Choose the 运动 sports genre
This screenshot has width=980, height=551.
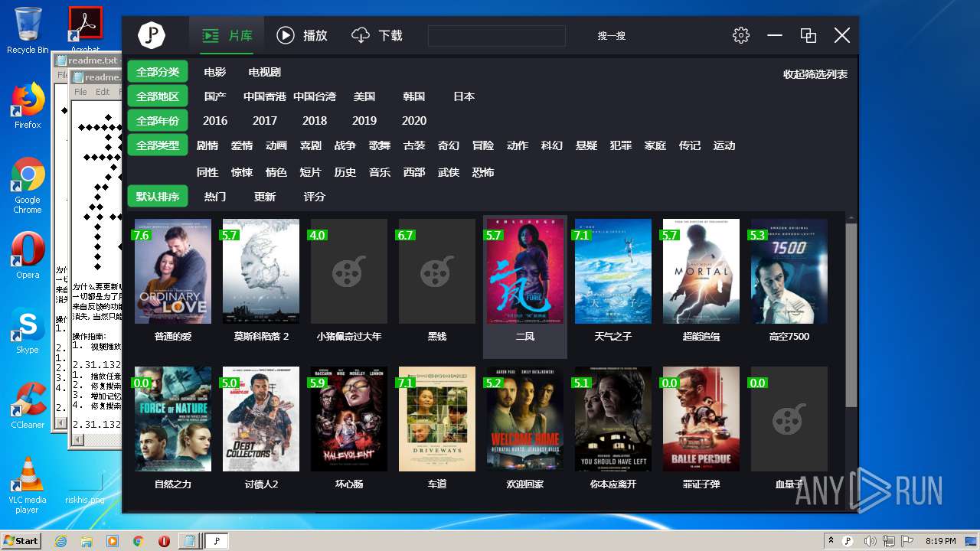(724, 145)
